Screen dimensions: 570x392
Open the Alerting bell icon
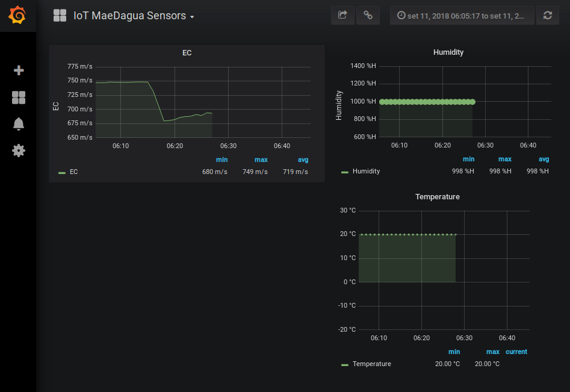click(19, 124)
